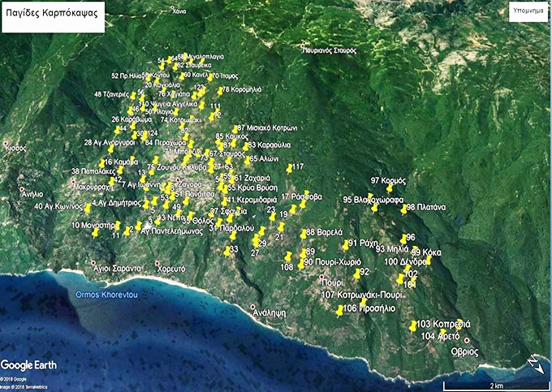The width and height of the screenshot is (552, 392).
Task: Select the 95 Βλαχοχώραφα pushpin
Action: pos(374,207)
